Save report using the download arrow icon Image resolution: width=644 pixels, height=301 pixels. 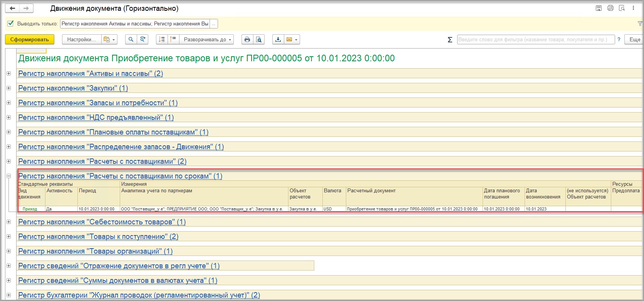click(x=278, y=39)
